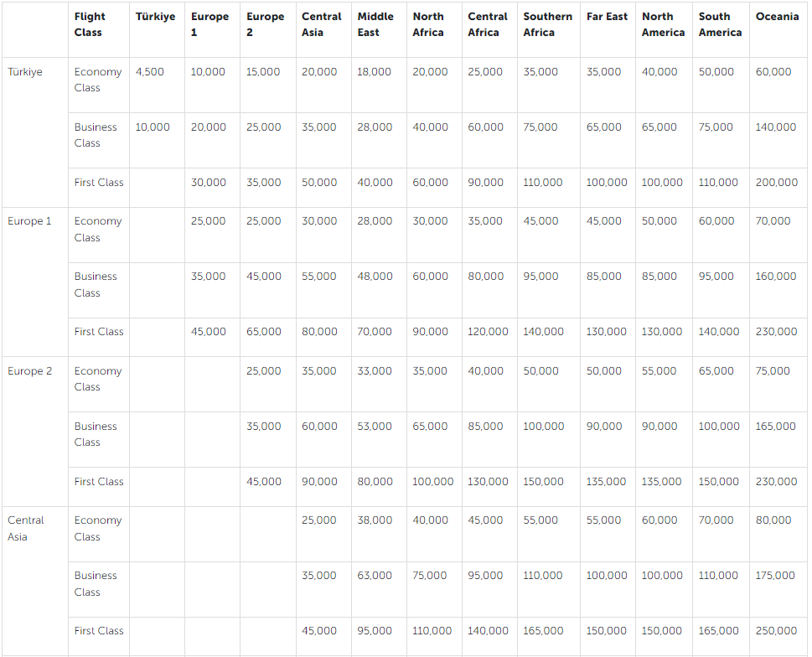Click the 48,000 miles cell
Screen dimensions: 812x657
pyautogui.click(x=375, y=277)
